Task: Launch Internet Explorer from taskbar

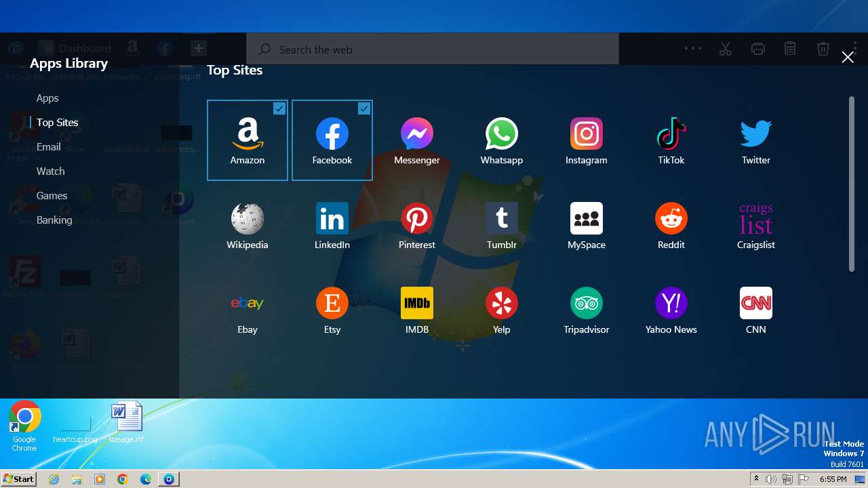Action: (54, 479)
